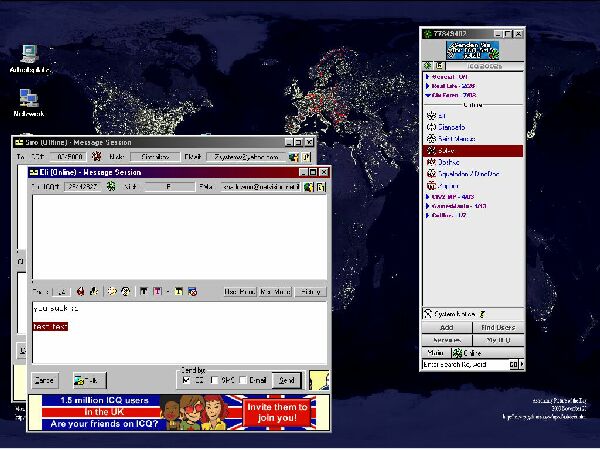
Task: Open the smiley emoticon picker in Eli session
Action: tap(112, 292)
